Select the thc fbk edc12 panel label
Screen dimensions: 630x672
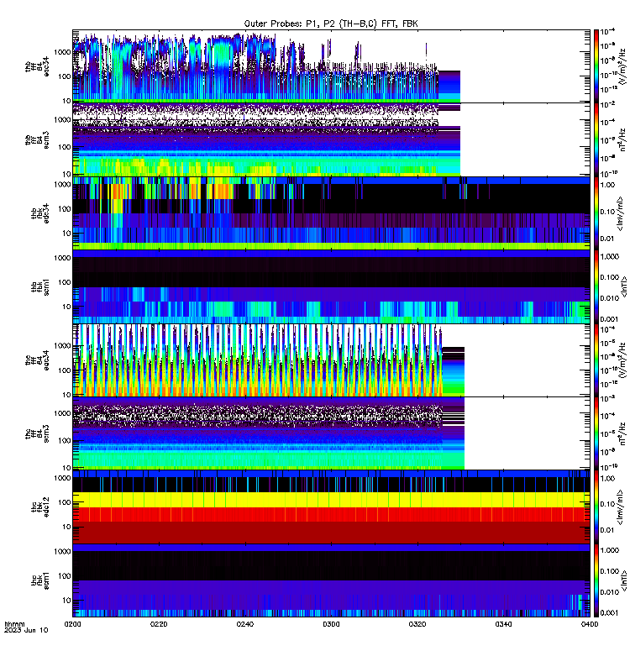39,507
